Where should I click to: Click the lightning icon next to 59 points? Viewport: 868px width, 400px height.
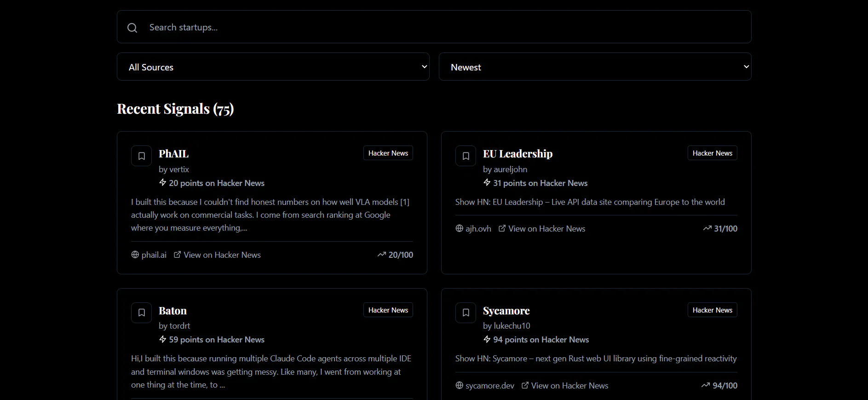click(x=163, y=339)
